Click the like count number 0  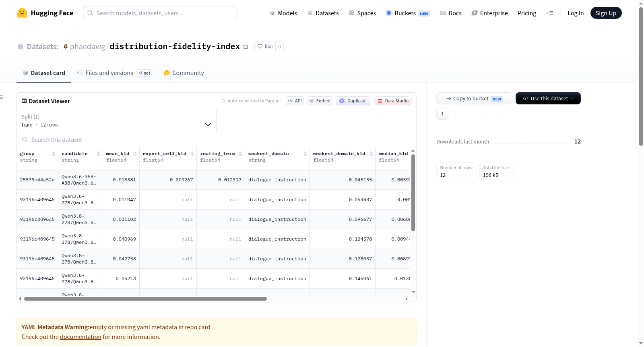click(280, 46)
